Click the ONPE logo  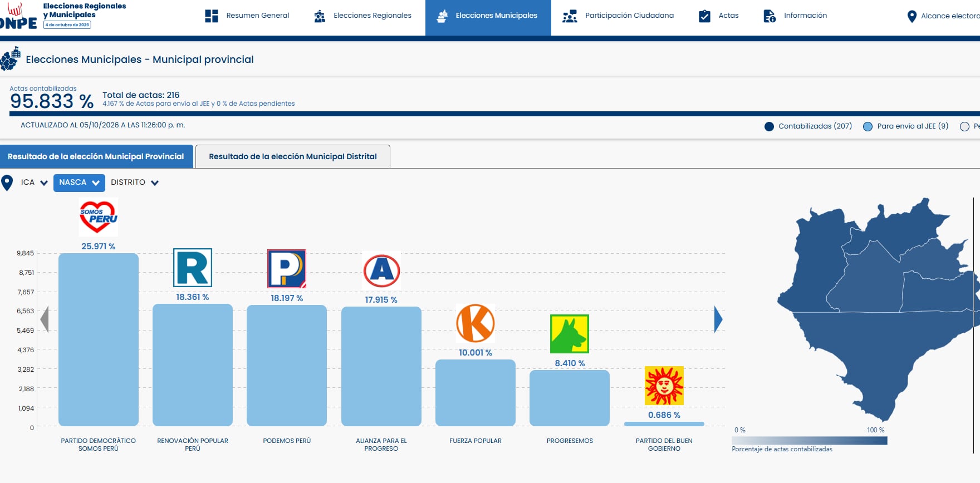tap(18, 16)
